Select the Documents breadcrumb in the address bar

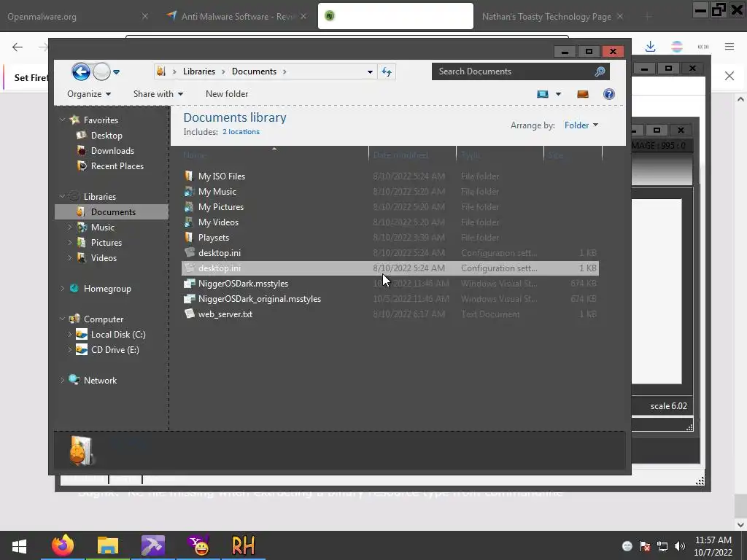[254, 71]
